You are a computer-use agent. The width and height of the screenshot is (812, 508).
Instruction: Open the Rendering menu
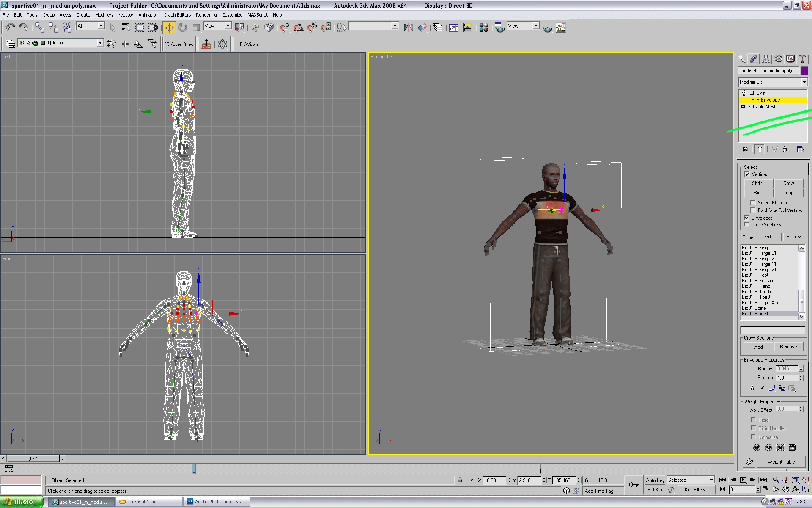pos(206,15)
